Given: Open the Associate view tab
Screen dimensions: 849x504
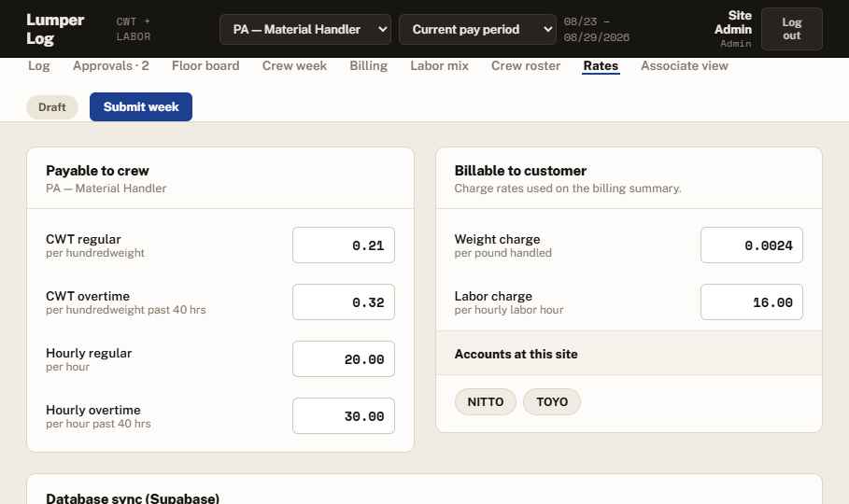Looking at the screenshot, I should (685, 65).
